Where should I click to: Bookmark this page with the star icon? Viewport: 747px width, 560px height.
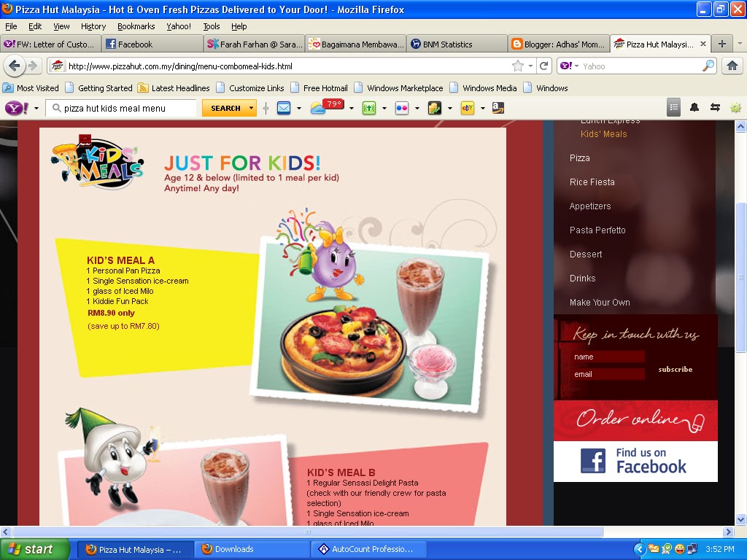coord(518,66)
